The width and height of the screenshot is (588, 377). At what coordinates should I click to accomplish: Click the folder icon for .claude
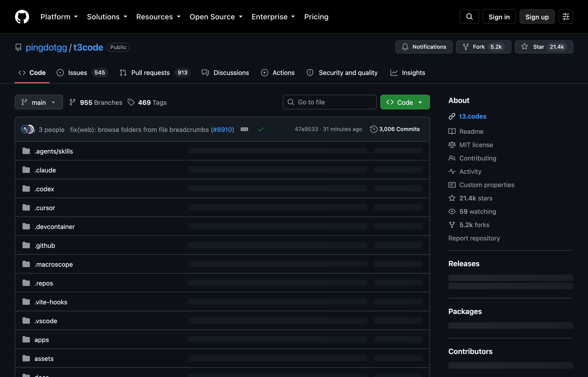26,170
